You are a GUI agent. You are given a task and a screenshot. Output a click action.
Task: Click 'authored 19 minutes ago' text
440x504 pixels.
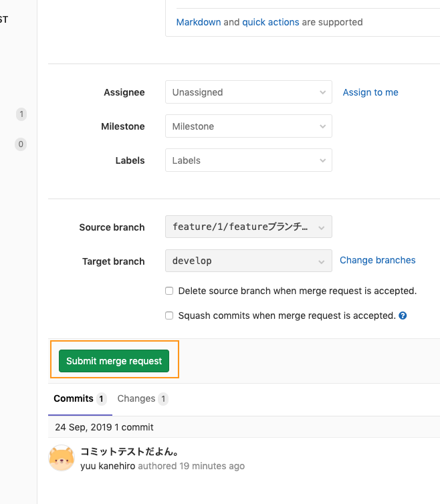pyautogui.click(x=191, y=466)
